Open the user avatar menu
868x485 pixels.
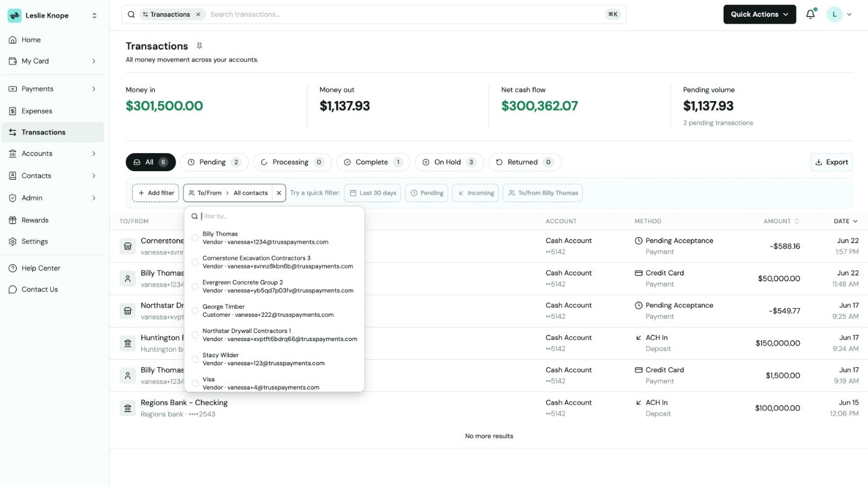click(839, 14)
